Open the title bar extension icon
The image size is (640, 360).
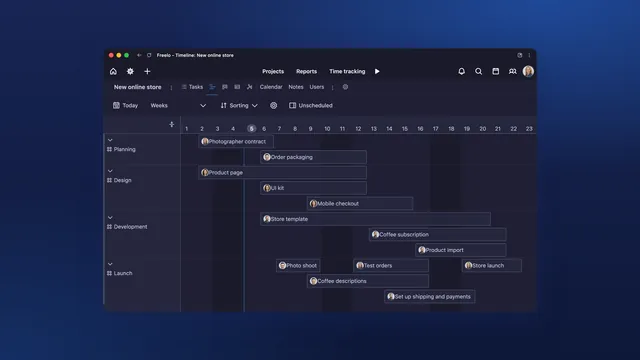(520, 55)
